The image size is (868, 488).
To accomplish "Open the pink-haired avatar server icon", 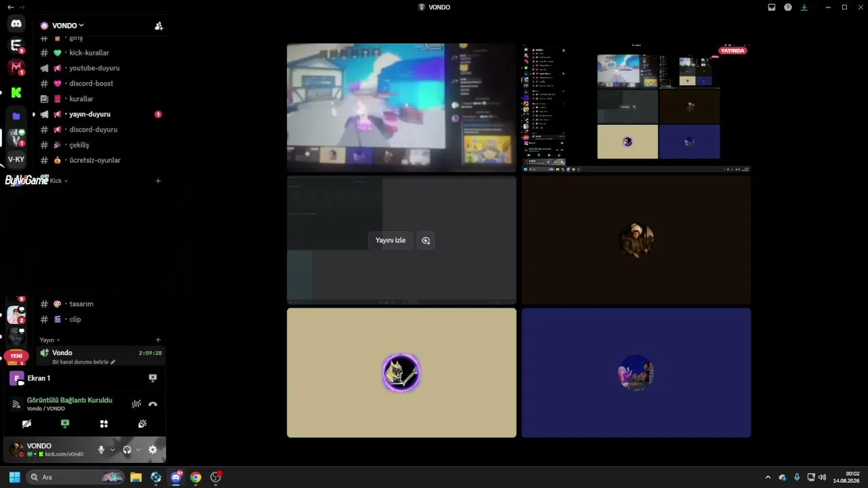I will tap(16, 314).
